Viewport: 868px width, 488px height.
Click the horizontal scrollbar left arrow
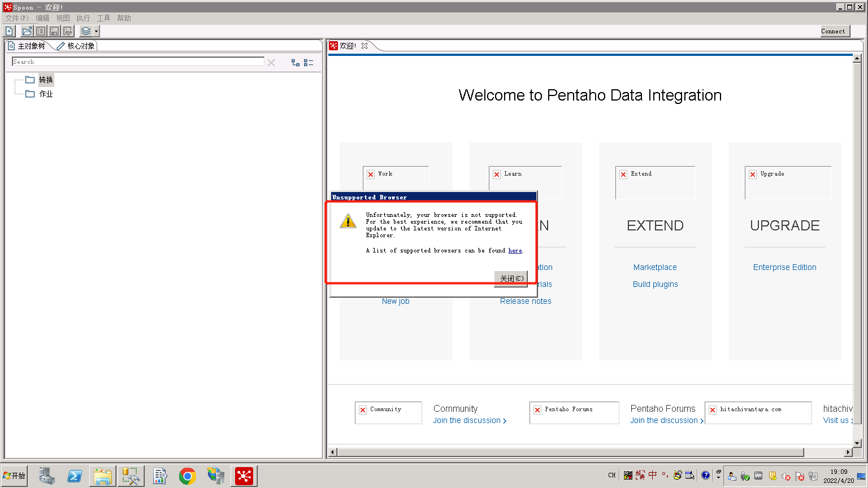[332, 452]
